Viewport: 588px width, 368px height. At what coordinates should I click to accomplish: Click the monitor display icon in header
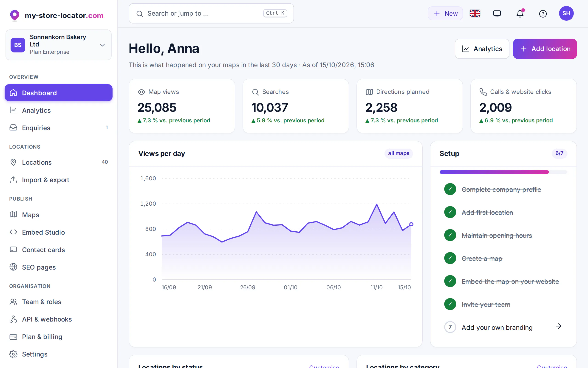tap(497, 14)
